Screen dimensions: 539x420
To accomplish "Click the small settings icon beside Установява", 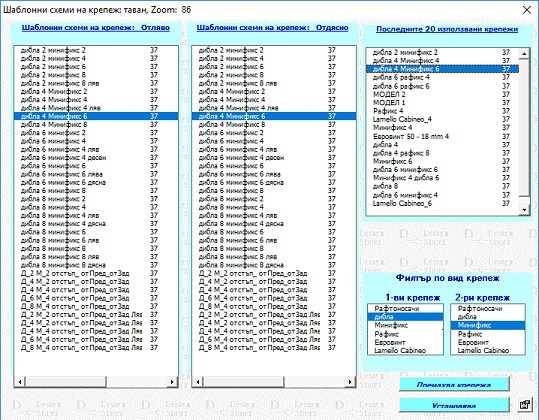I will (525, 405).
